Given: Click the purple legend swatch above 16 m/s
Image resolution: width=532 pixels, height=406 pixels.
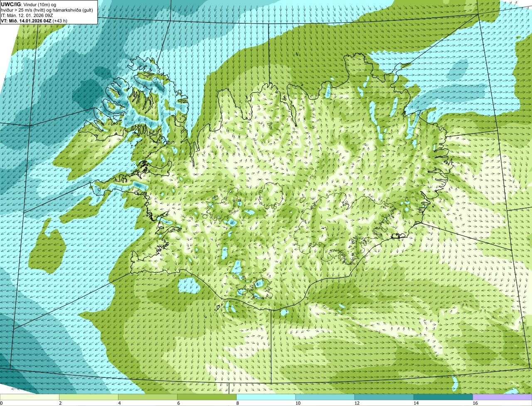Looking at the screenshot, I should click(x=502, y=397).
